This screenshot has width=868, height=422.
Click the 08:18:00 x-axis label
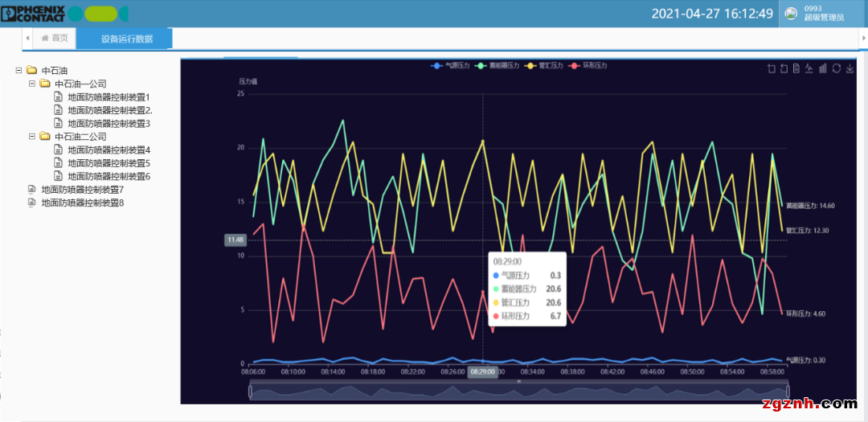373,372
